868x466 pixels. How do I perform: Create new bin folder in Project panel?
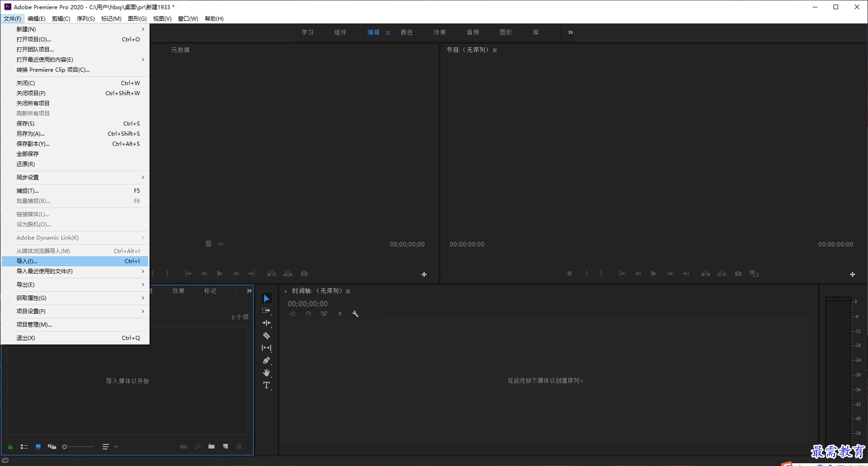click(211, 446)
